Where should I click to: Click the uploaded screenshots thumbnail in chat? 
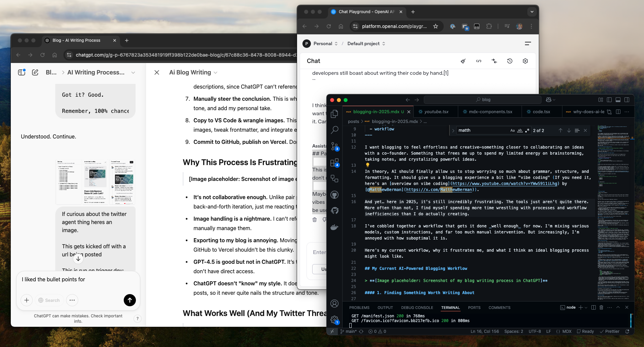pos(95,182)
